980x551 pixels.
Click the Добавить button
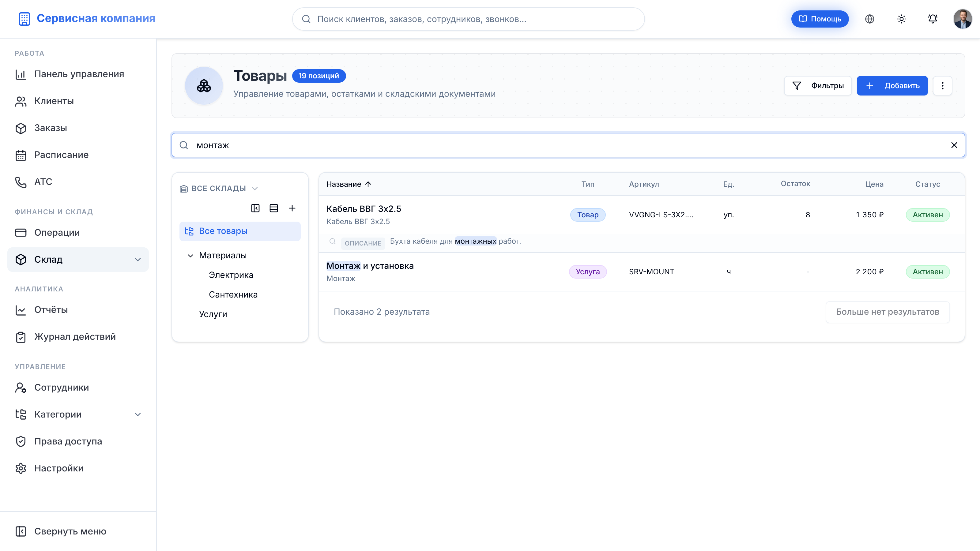tap(892, 86)
